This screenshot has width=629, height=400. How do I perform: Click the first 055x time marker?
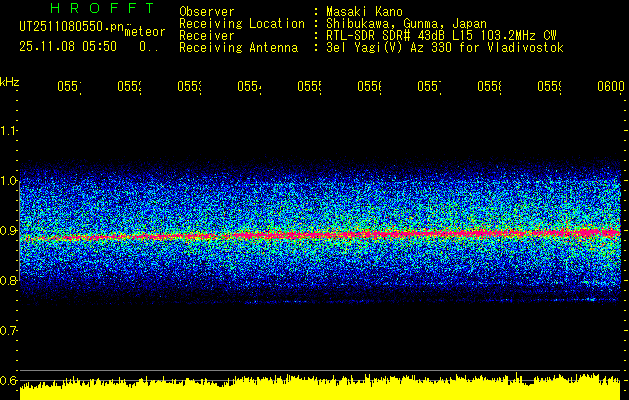tap(69, 86)
